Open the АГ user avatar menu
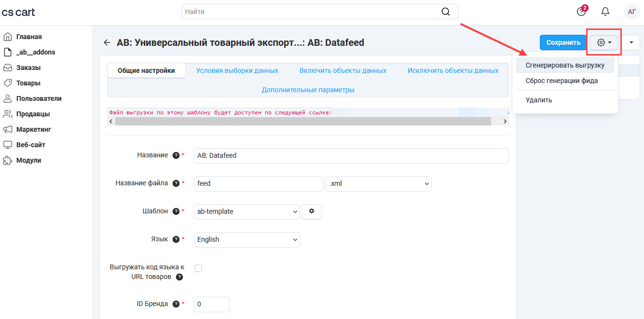The width and height of the screenshot is (644, 319). [x=632, y=12]
